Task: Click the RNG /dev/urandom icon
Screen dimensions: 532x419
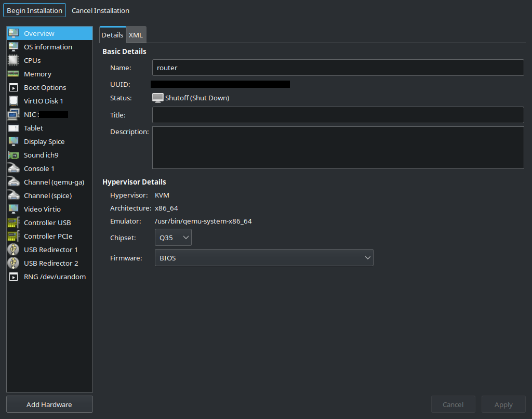Action: [x=14, y=277]
